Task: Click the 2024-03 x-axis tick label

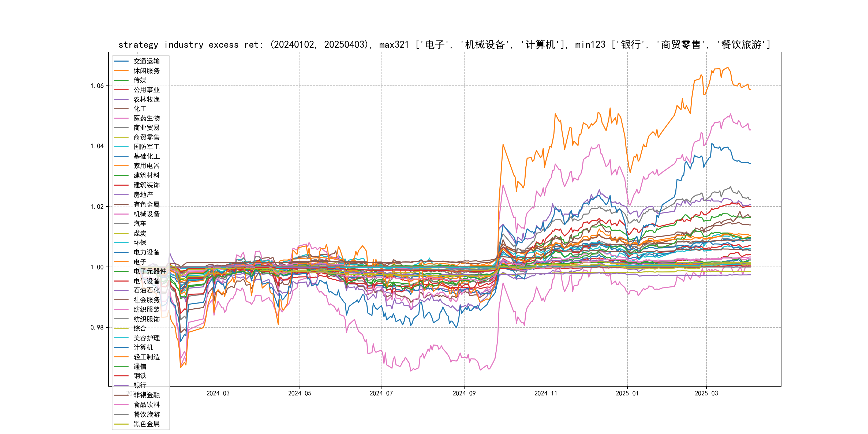Action: (218, 393)
